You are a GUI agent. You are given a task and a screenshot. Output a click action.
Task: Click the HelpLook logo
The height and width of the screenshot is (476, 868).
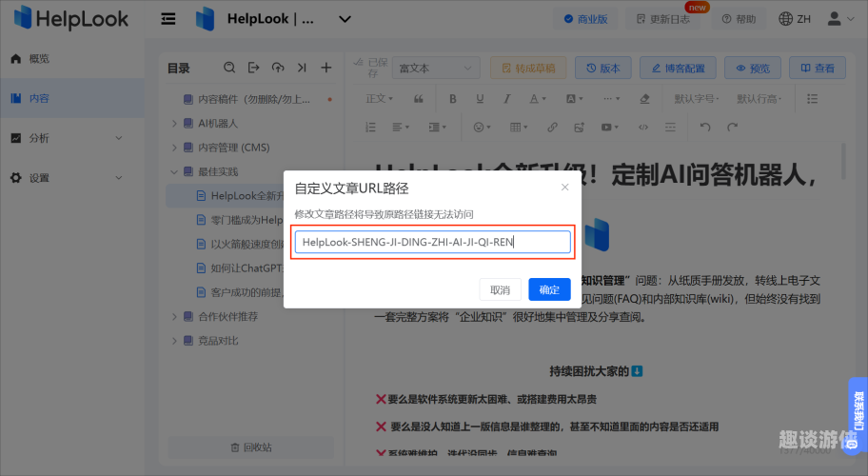click(71, 18)
